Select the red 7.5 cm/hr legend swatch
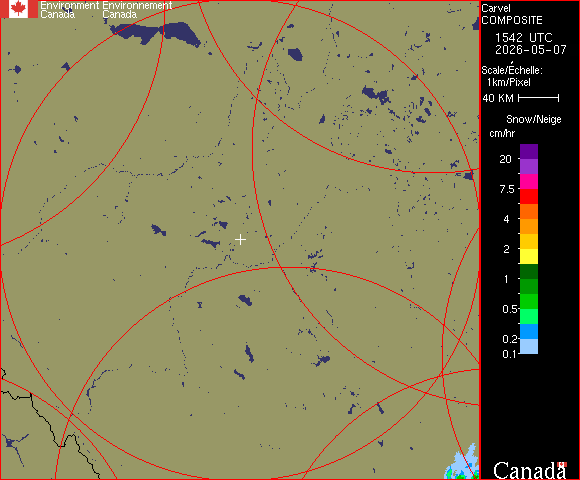Screen dimensions: 580x480 (529, 196)
